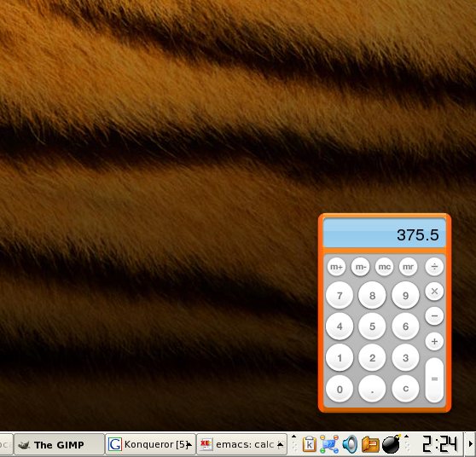Viewport: 476px width, 457px height.
Task: Click the multiply operator key
Action: coord(434,292)
